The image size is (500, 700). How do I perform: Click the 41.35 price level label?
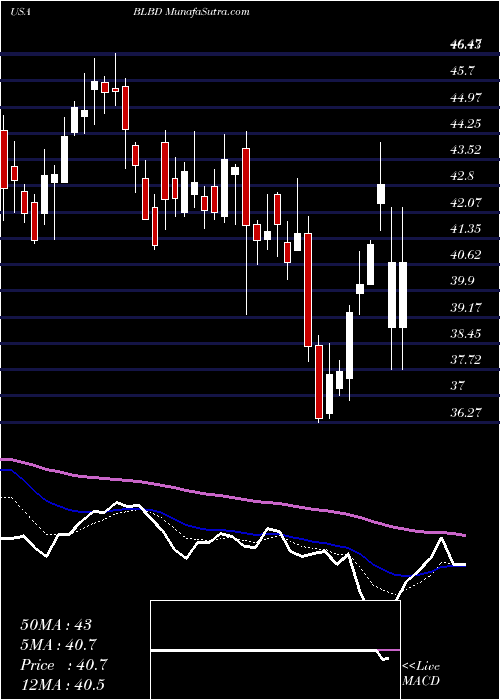click(467, 229)
